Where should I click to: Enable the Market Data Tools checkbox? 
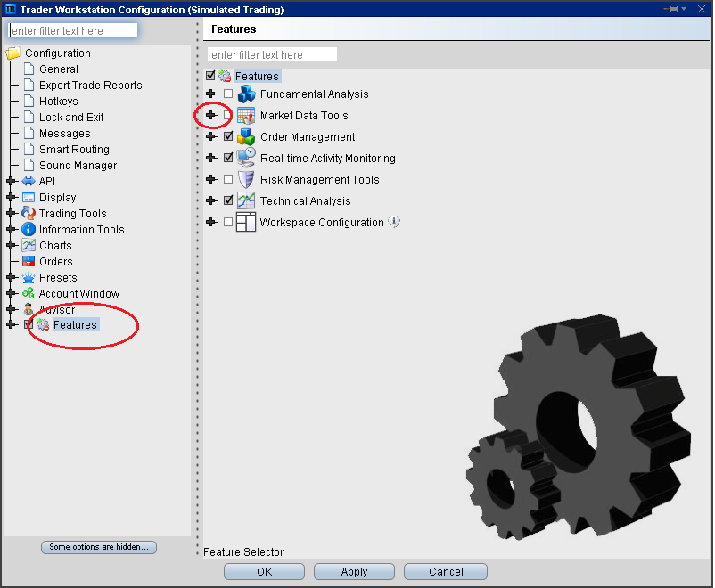pos(228,115)
